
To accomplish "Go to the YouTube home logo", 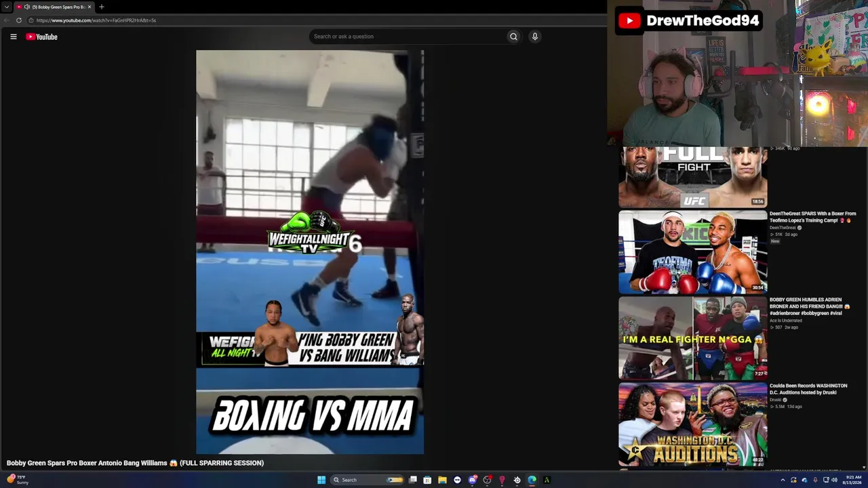I will click(41, 37).
